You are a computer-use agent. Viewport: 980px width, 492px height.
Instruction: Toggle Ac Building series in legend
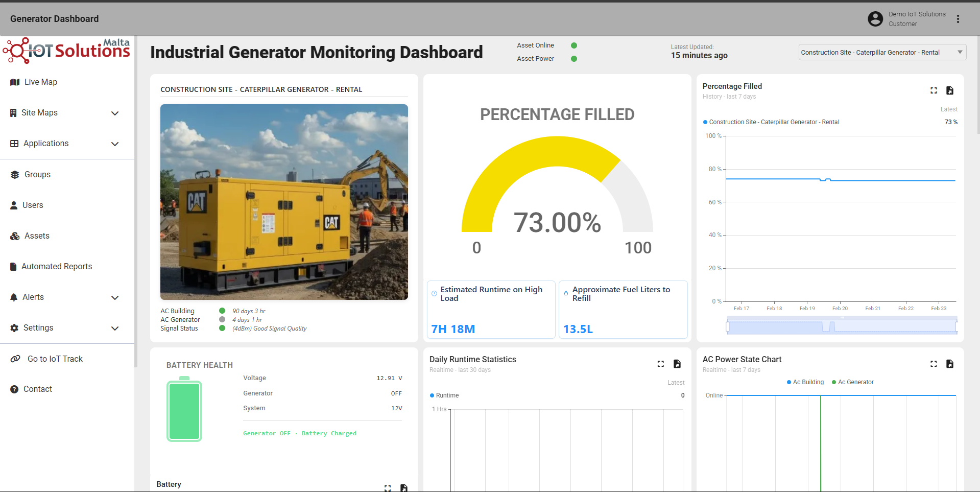pyautogui.click(x=805, y=382)
